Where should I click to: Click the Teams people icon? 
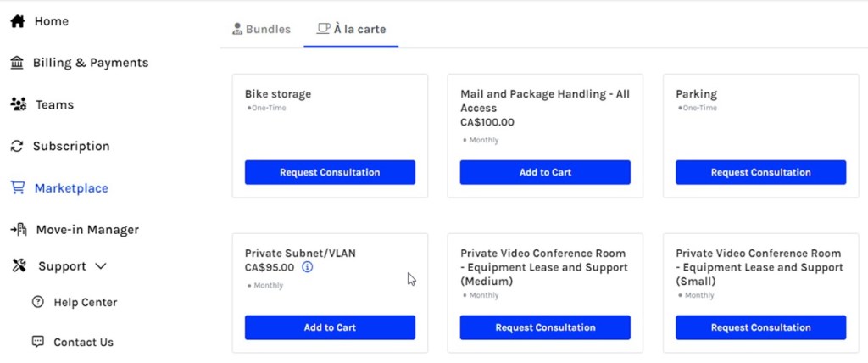[x=18, y=104]
